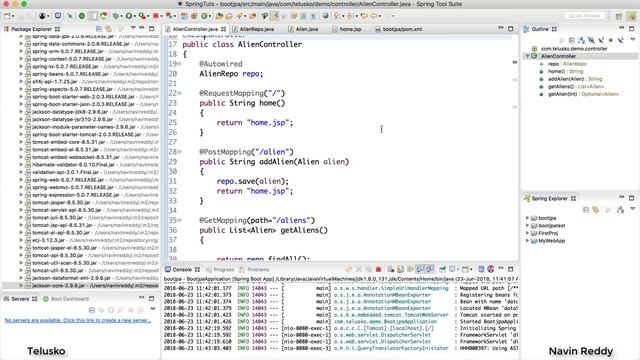Expand bootjpa project in Spring Explorer
This screenshot has height=360, width=640.
click(x=527, y=218)
